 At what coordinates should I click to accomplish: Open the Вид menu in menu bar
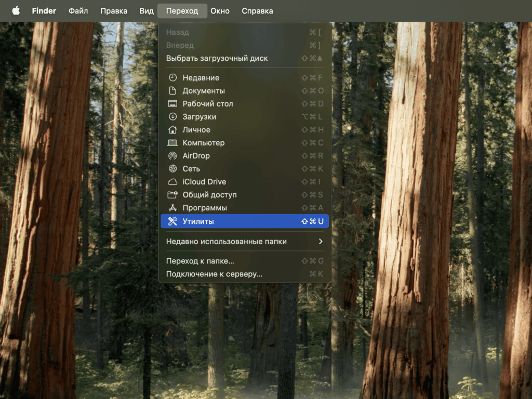[x=147, y=11]
